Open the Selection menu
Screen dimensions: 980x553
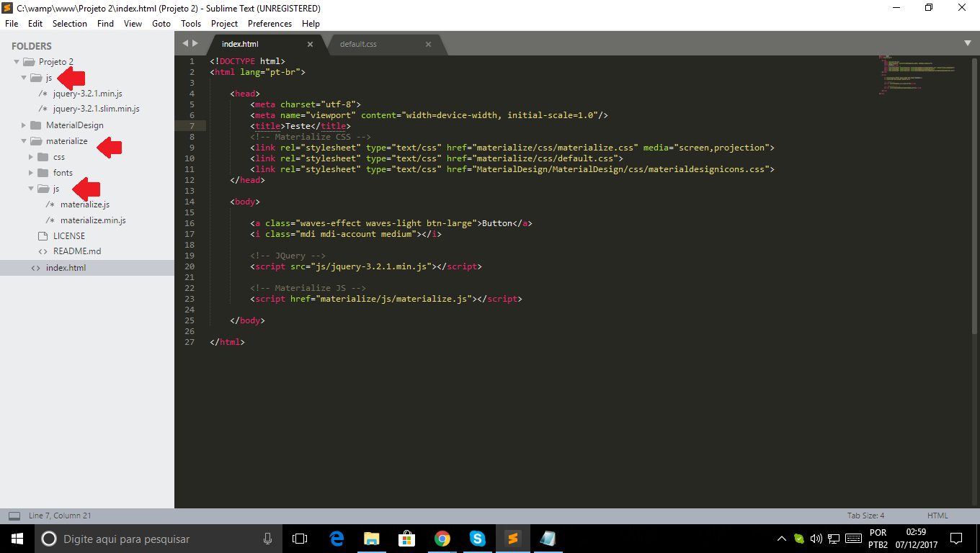[x=70, y=24]
